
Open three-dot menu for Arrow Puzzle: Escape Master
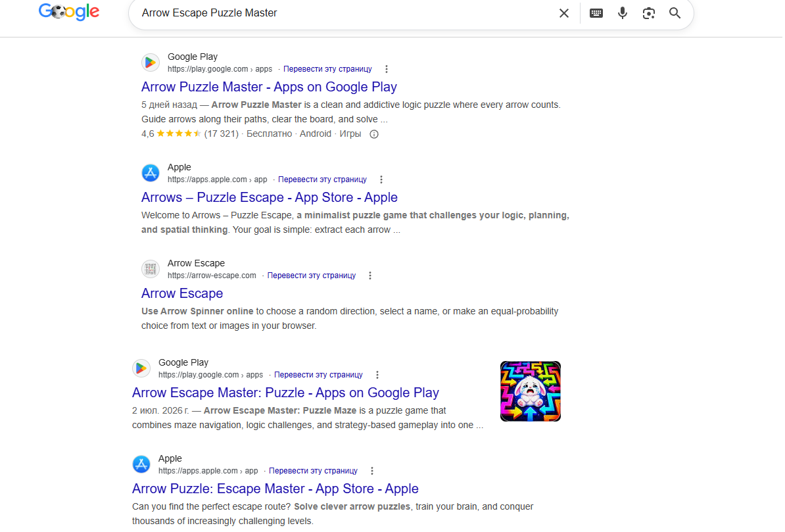[373, 472]
